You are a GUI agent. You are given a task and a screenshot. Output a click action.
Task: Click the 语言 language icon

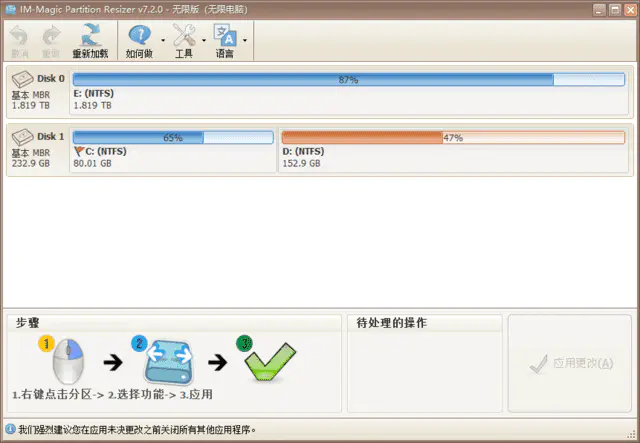224,35
